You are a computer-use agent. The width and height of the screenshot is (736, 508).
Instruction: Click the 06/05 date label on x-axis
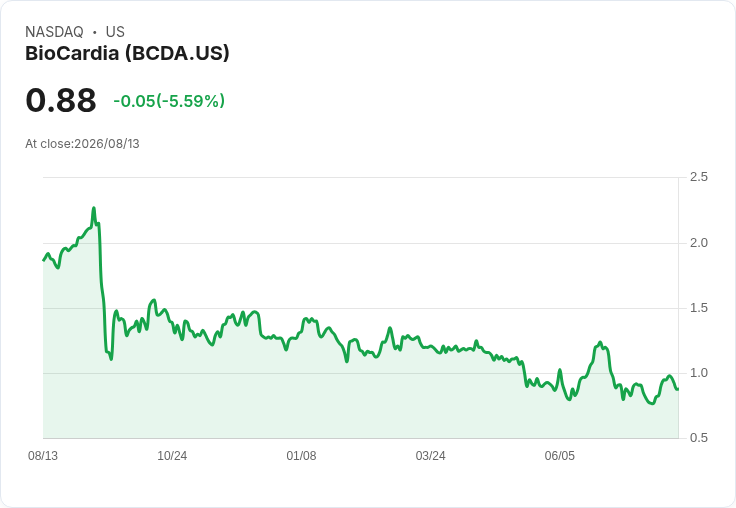[560, 455]
